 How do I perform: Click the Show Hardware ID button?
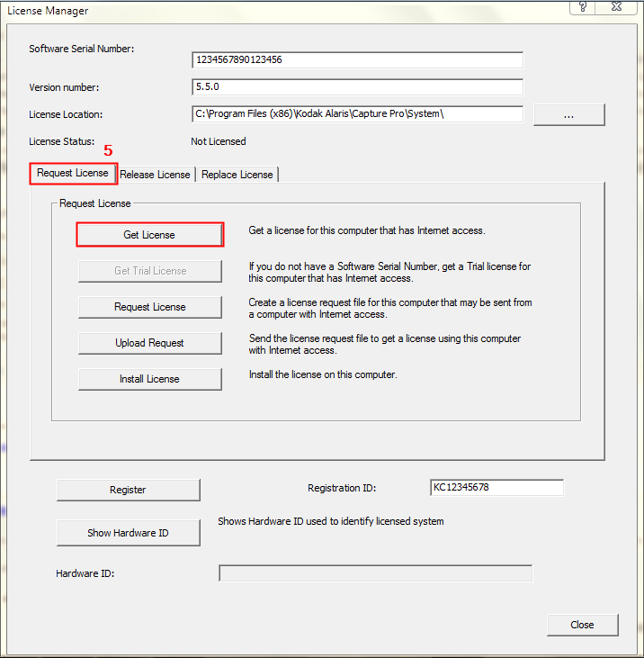[128, 533]
